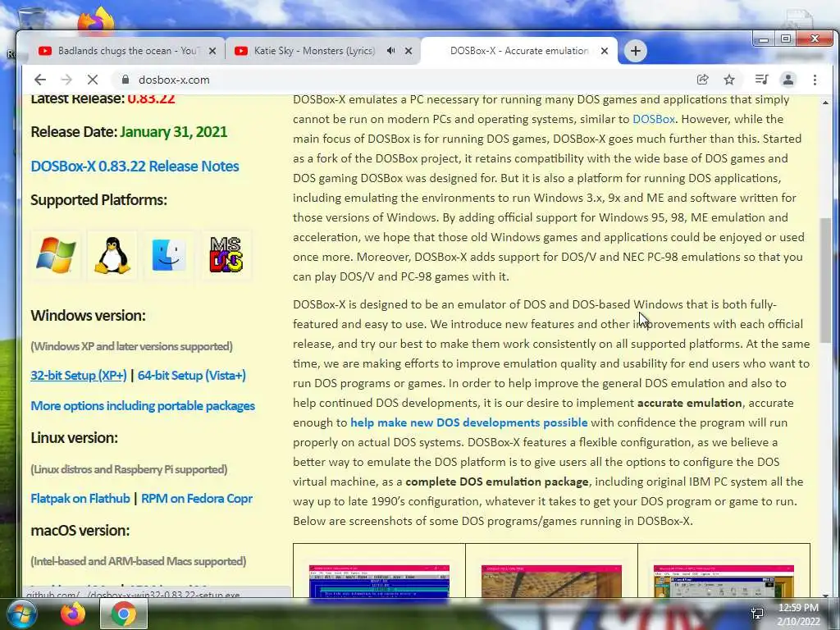The image size is (840, 630).
Task: Click the complete DOS emulation package text
Action: click(x=496, y=482)
